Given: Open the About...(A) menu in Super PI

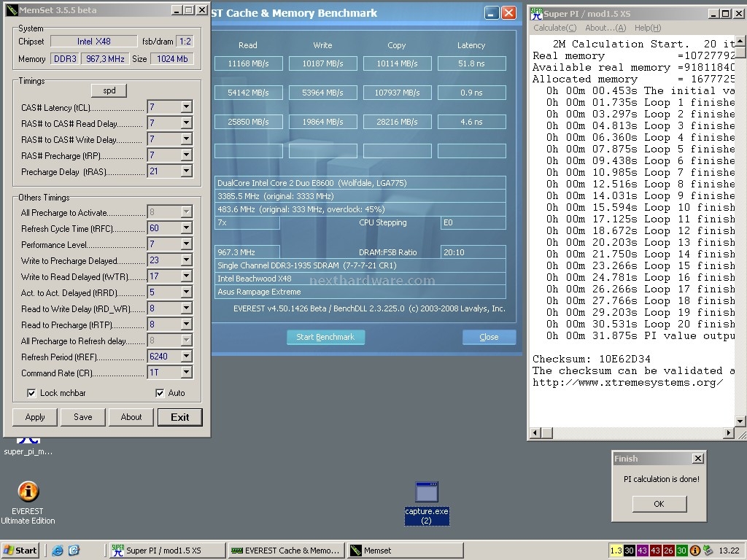Looking at the screenshot, I should (x=605, y=28).
